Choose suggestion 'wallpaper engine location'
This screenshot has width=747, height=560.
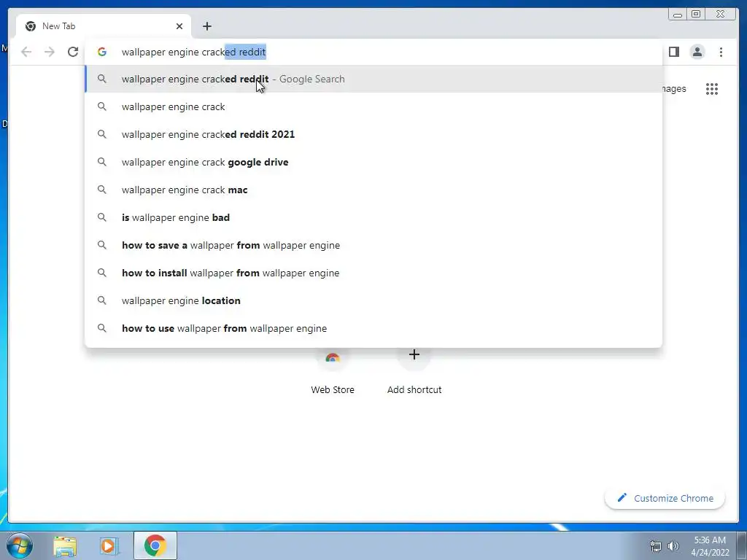pyautogui.click(x=373, y=300)
